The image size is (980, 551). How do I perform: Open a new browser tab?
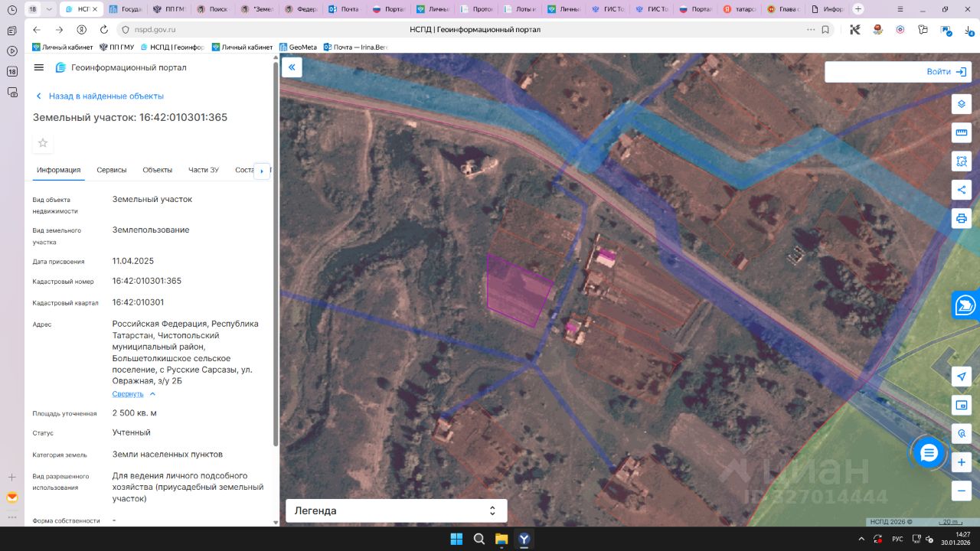tap(858, 9)
